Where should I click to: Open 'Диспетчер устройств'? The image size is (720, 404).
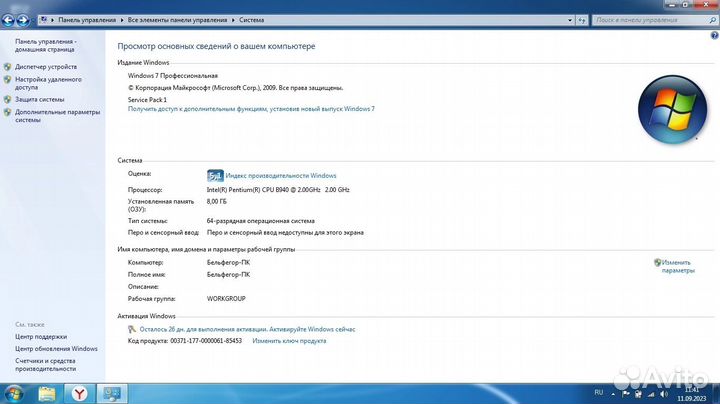(46, 67)
